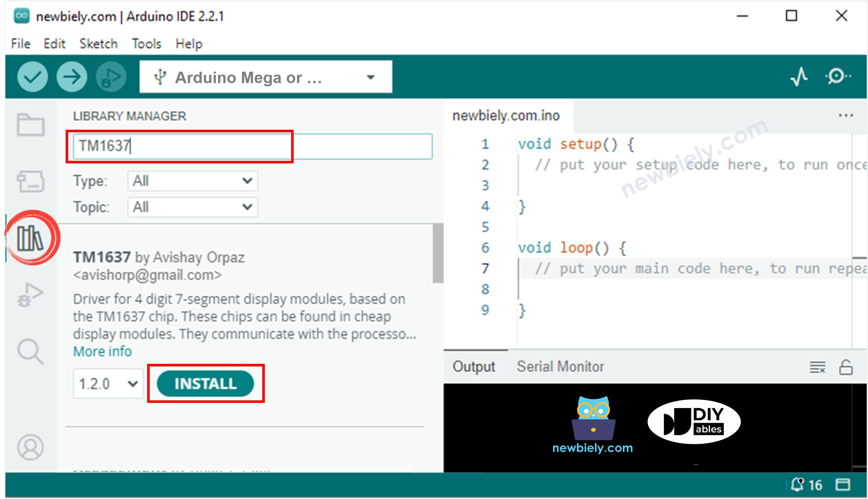Screen dimensions: 868x499
Task: Open the Sketchbook folder icon in sidebar
Action: [x=31, y=125]
